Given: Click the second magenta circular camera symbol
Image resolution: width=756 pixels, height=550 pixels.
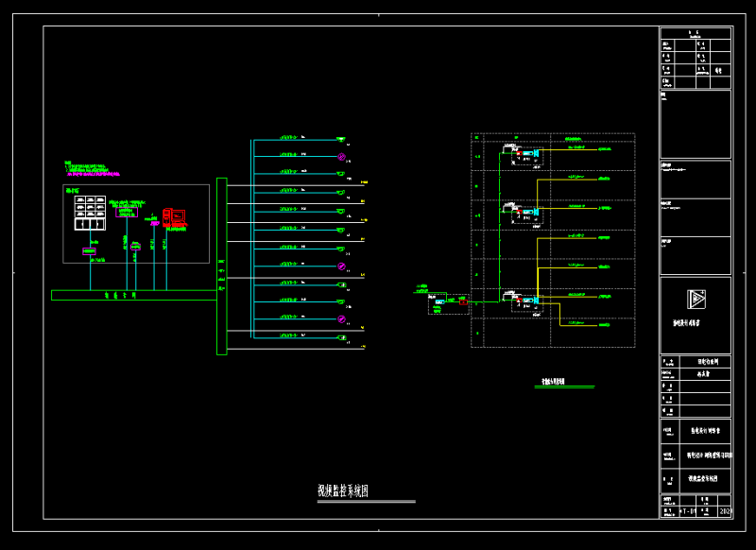Looking at the screenshot, I should pos(342,266).
